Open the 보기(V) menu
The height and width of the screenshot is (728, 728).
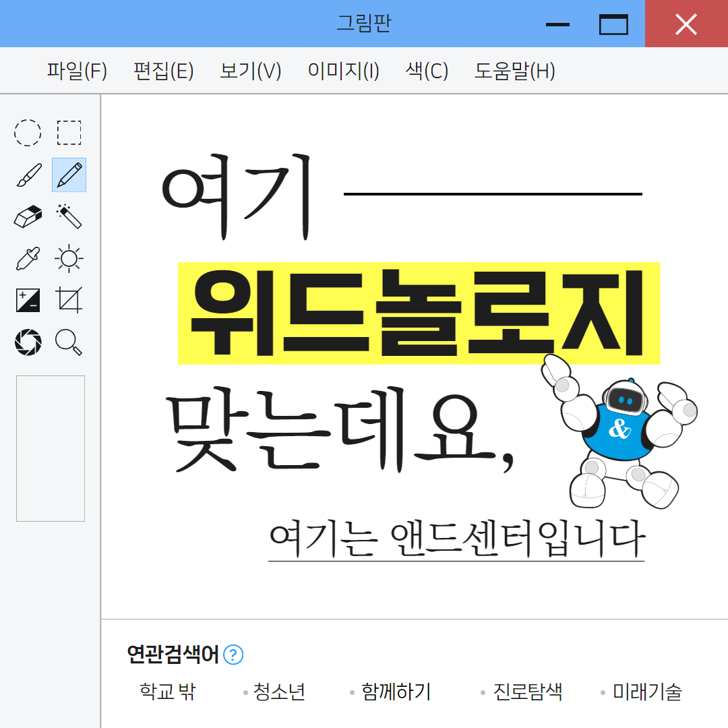[251, 71]
